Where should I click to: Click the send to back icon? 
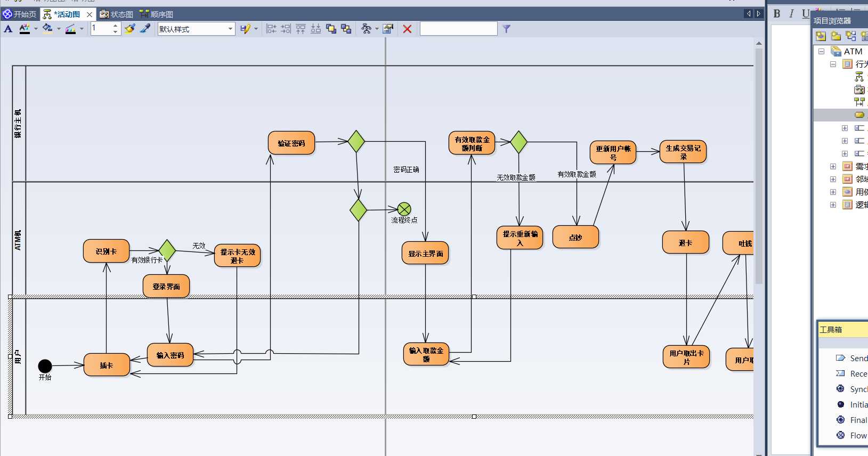click(x=346, y=29)
